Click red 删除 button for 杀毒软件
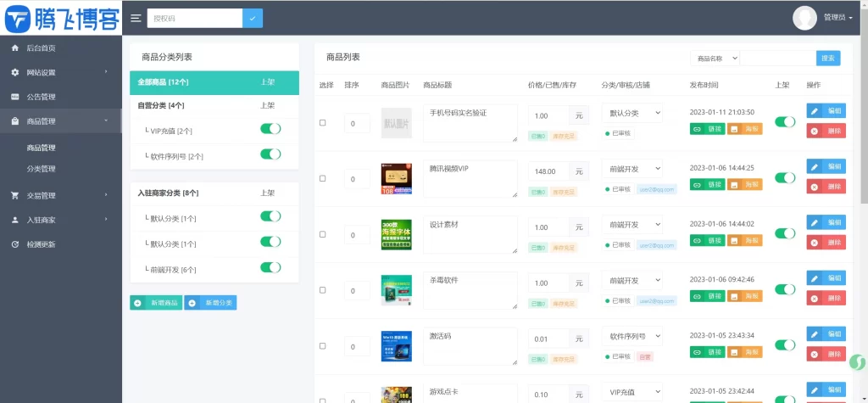868x403 pixels. click(x=826, y=298)
